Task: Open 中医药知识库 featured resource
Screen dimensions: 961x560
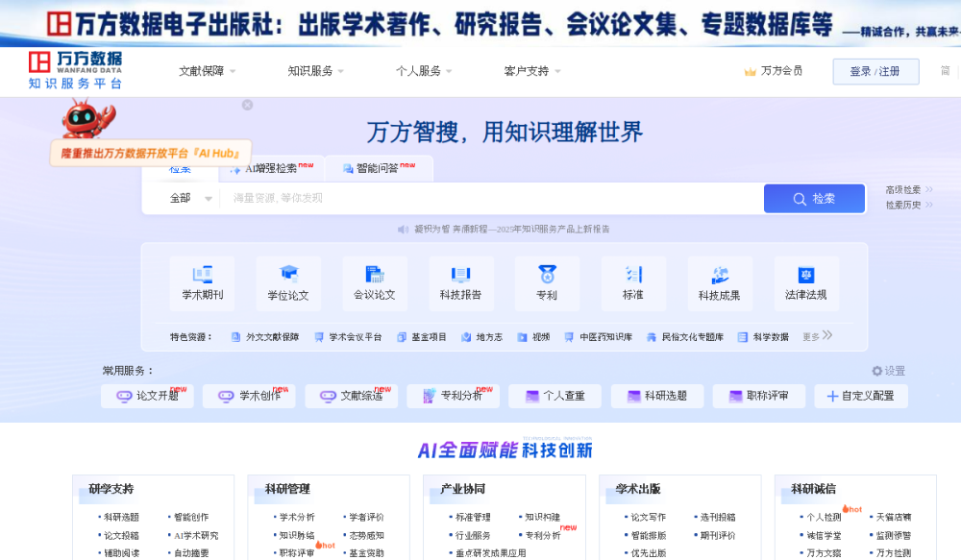Action: pyautogui.click(x=598, y=337)
